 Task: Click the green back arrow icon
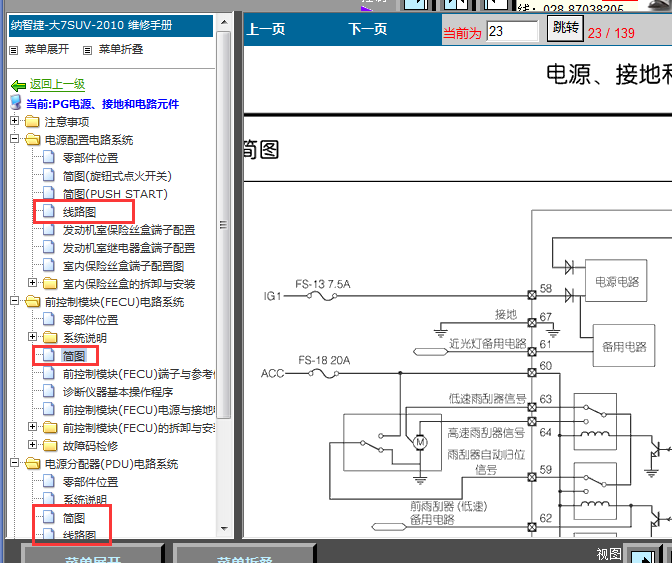[x=18, y=86]
